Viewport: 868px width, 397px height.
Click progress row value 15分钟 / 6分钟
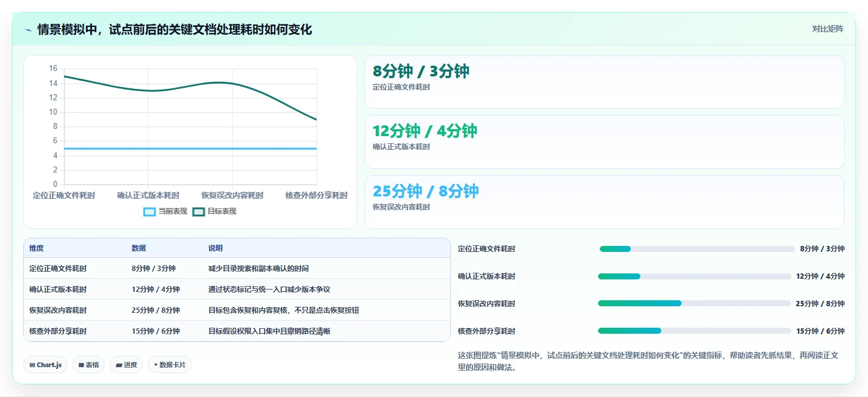coord(820,331)
